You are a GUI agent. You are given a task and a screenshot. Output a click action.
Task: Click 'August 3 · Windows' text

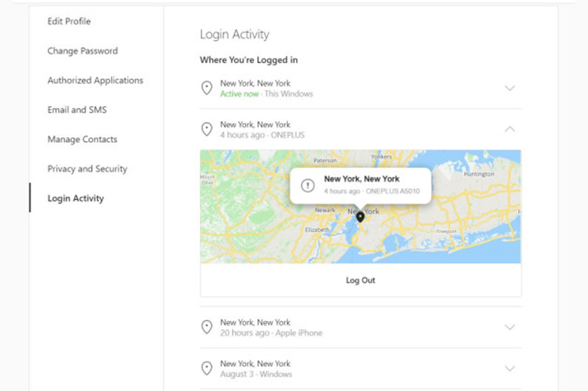256,374
